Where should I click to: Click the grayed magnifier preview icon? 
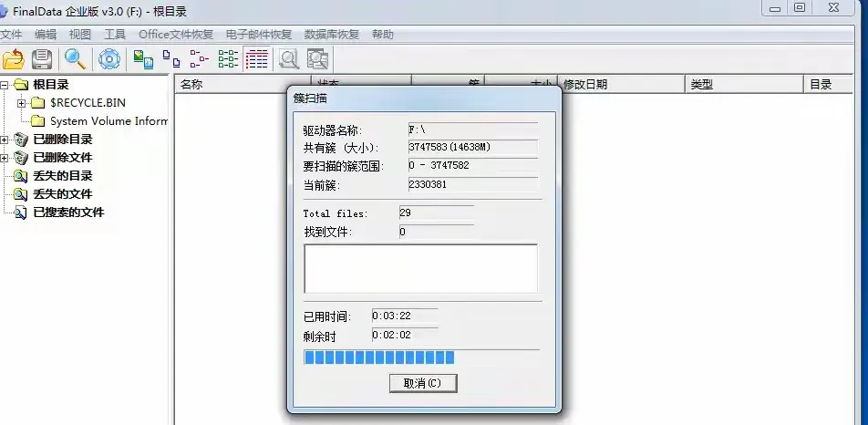pos(288,58)
